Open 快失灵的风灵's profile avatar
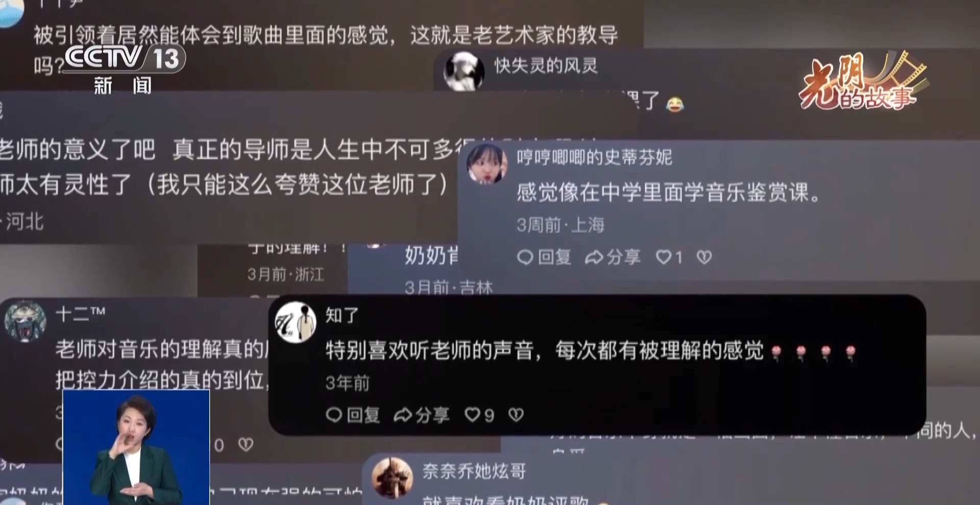This screenshot has height=505, width=980. pos(464,71)
